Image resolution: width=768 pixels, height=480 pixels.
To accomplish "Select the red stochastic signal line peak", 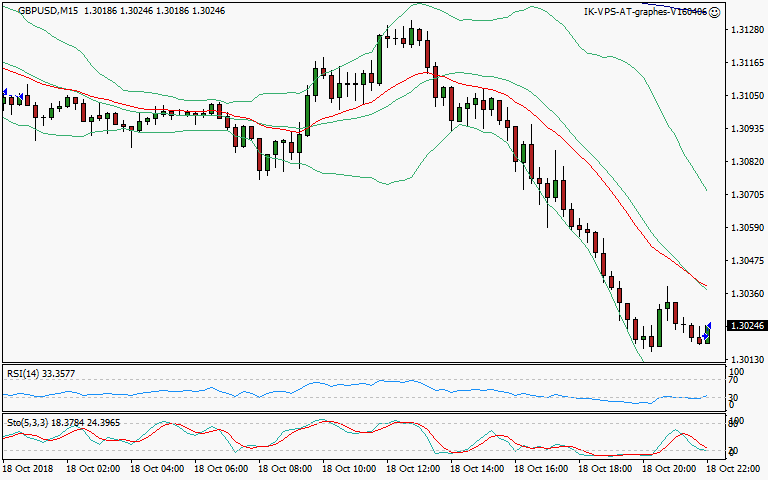I will [400, 423].
